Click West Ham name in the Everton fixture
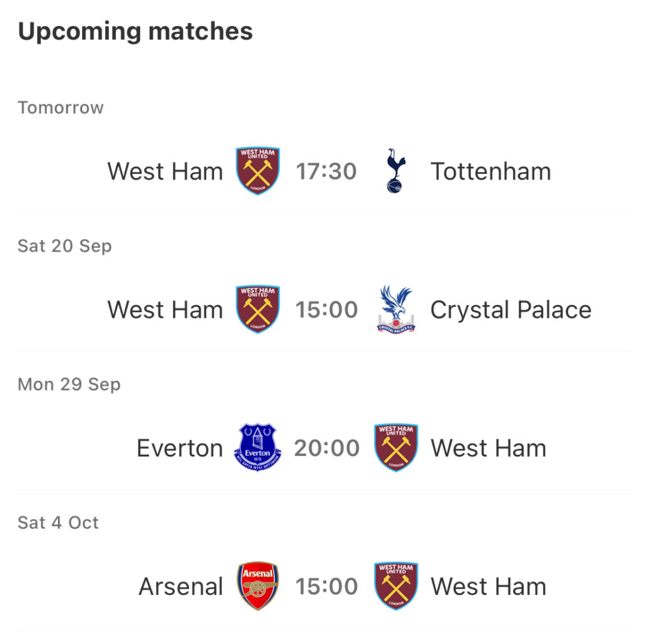 tap(488, 448)
